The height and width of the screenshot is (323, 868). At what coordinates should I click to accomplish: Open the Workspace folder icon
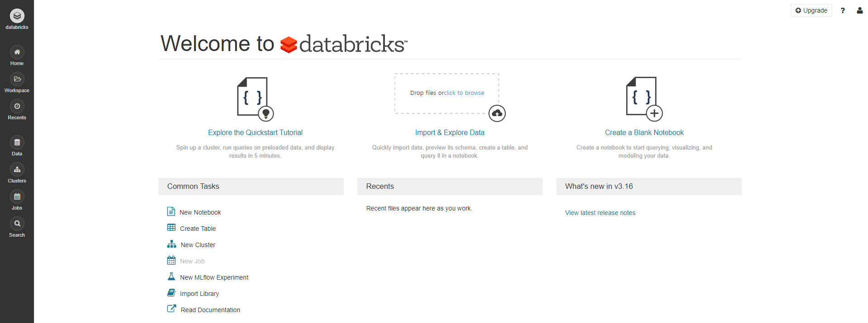pos(17,80)
